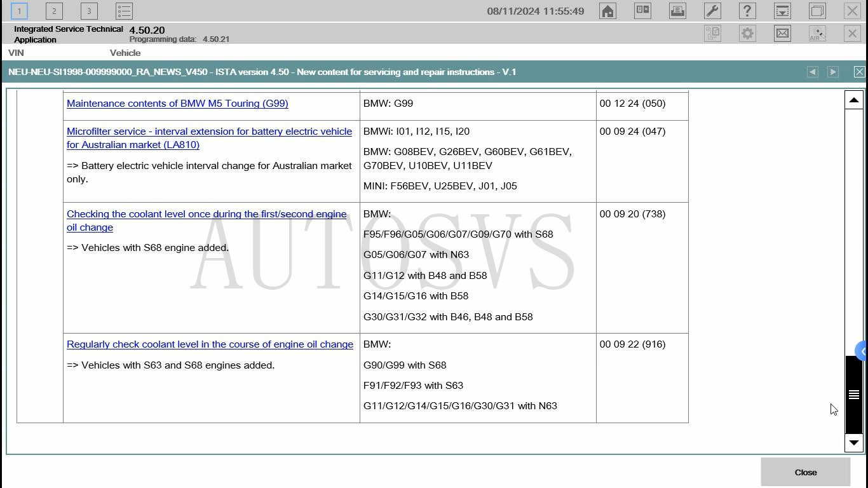The image size is (868, 488).
Task: Select document number 00 09 24 (047)
Action: click(x=632, y=132)
